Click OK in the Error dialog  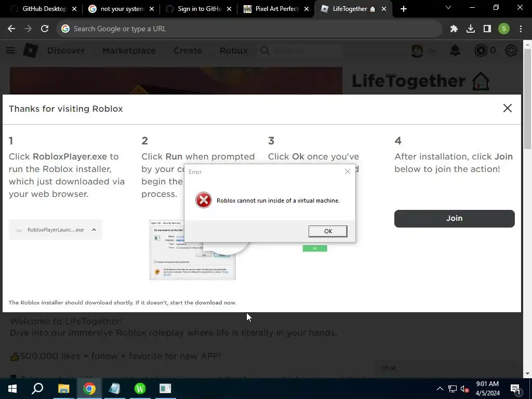point(328,231)
